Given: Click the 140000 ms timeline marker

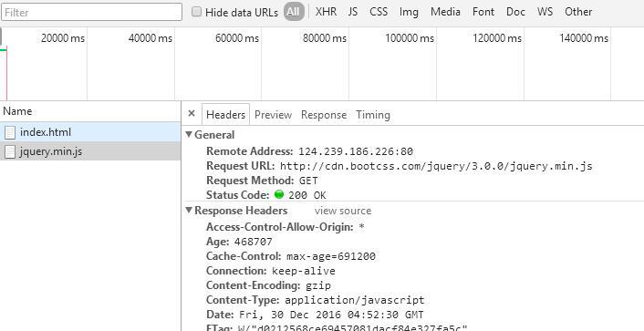Looking at the screenshot, I should coord(584,38).
